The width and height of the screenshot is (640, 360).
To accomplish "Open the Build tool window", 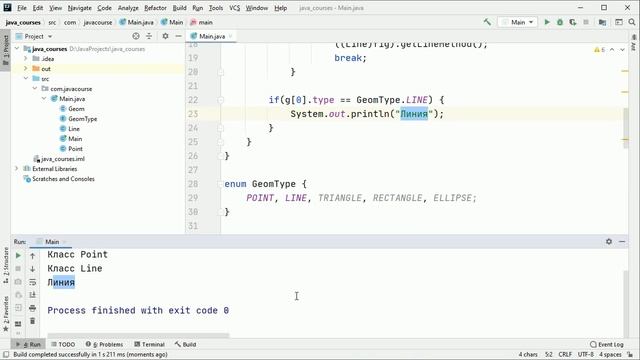I will pos(185,344).
